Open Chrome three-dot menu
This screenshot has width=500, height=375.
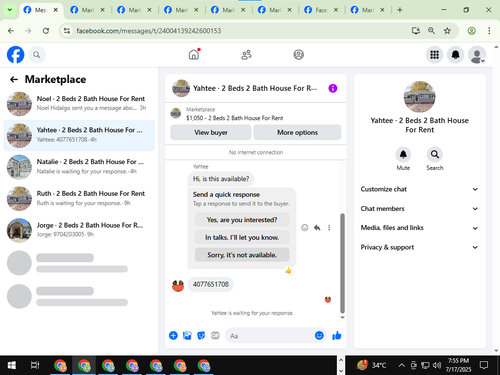[489, 31]
